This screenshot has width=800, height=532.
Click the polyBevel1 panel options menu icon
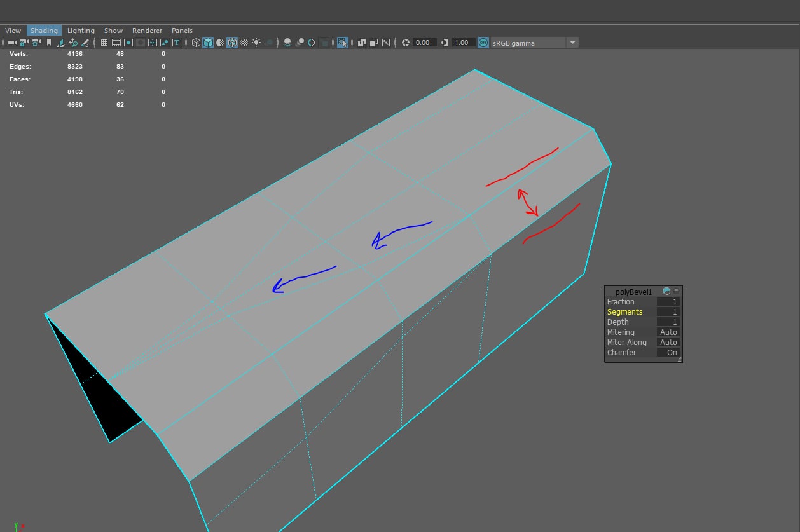[x=677, y=291]
